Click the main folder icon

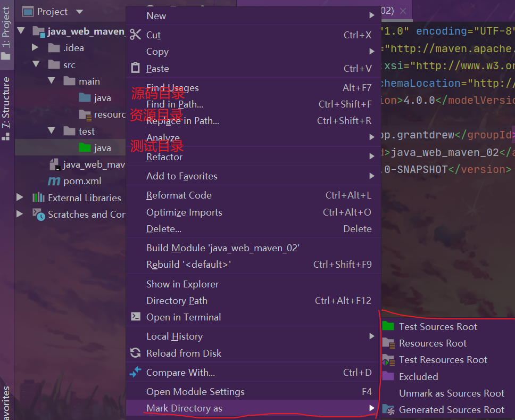pyautogui.click(x=69, y=81)
